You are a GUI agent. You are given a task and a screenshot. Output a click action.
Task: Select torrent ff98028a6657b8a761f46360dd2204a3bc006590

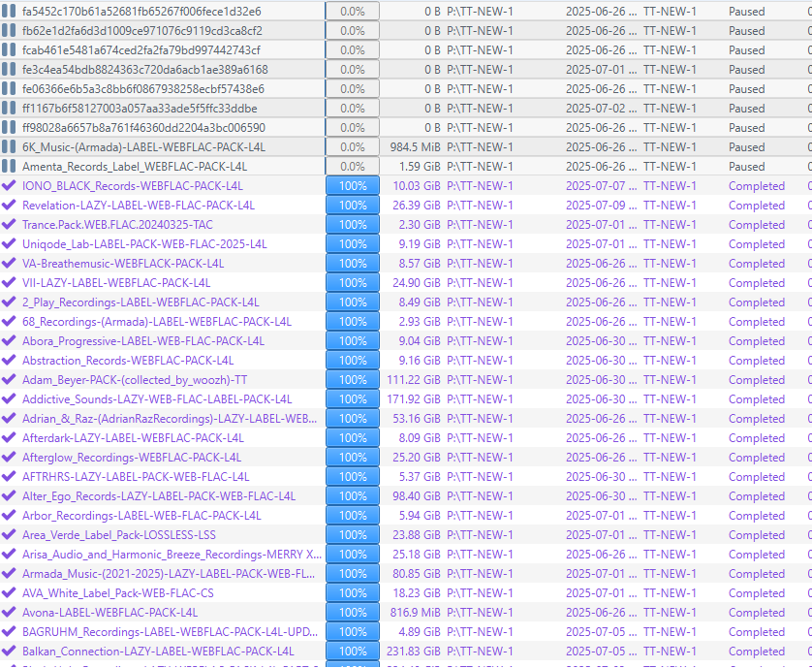[143, 128]
